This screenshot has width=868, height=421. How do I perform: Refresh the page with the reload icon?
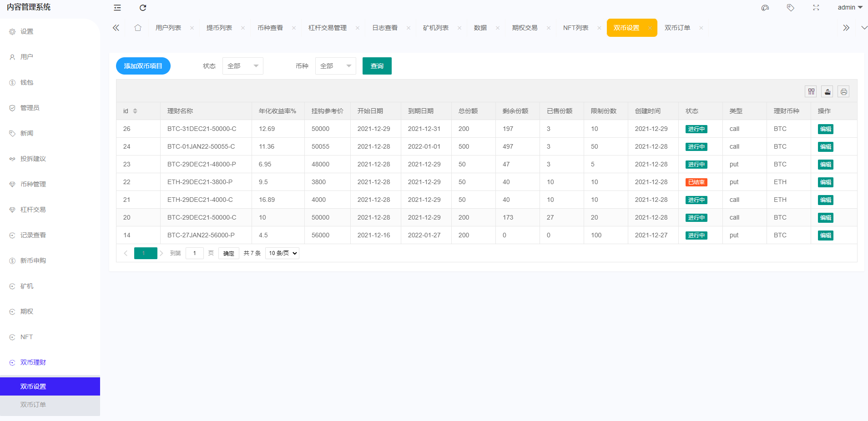[143, 8]
